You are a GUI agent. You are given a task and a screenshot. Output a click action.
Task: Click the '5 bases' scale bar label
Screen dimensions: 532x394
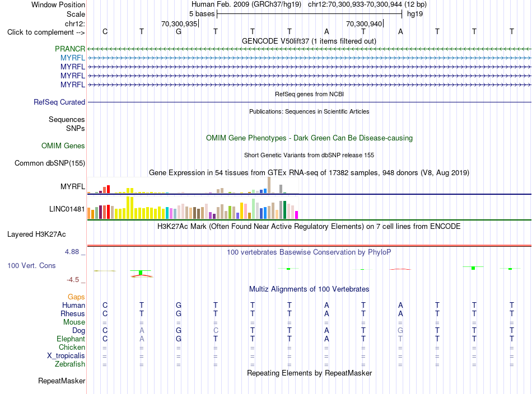point(202,14)
